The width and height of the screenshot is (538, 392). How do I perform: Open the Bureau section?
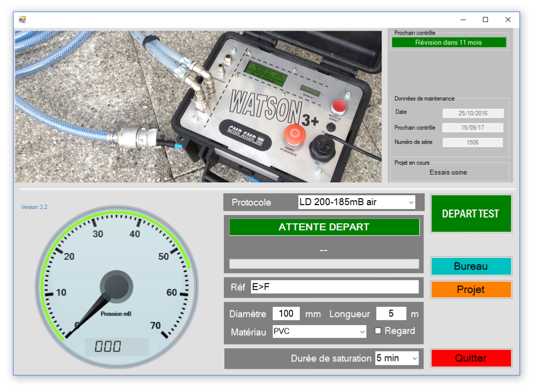pyautogui.click(x=471, y=266)
